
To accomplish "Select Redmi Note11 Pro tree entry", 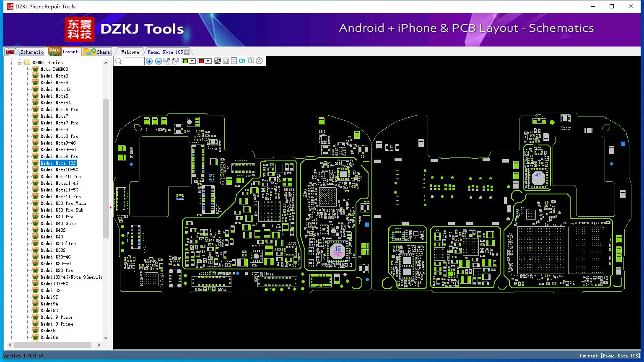I will [60, 197].
